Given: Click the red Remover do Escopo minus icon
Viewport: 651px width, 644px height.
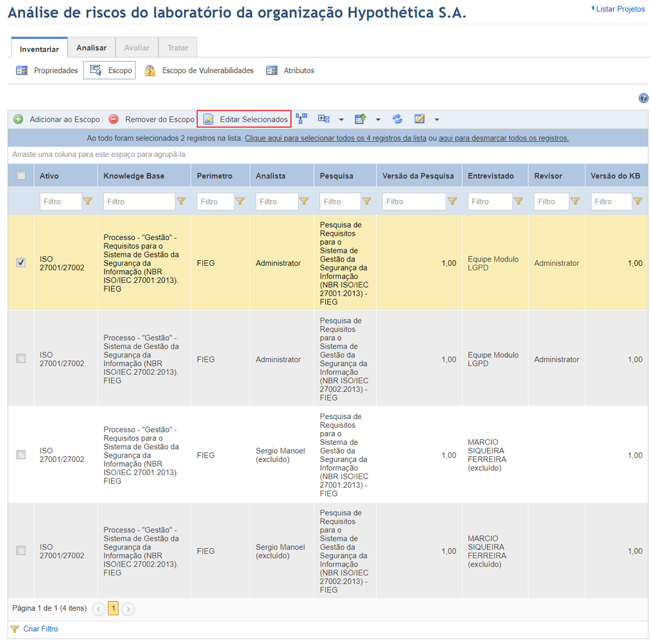Looking at the screenshot, I should (113, 120).
